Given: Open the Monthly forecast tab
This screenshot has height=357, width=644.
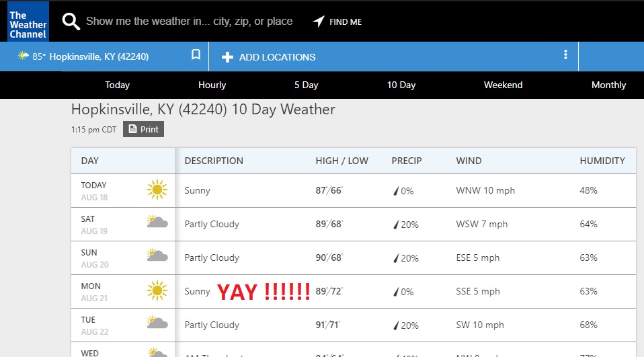Looking at the screenshot, I should 608,85.
